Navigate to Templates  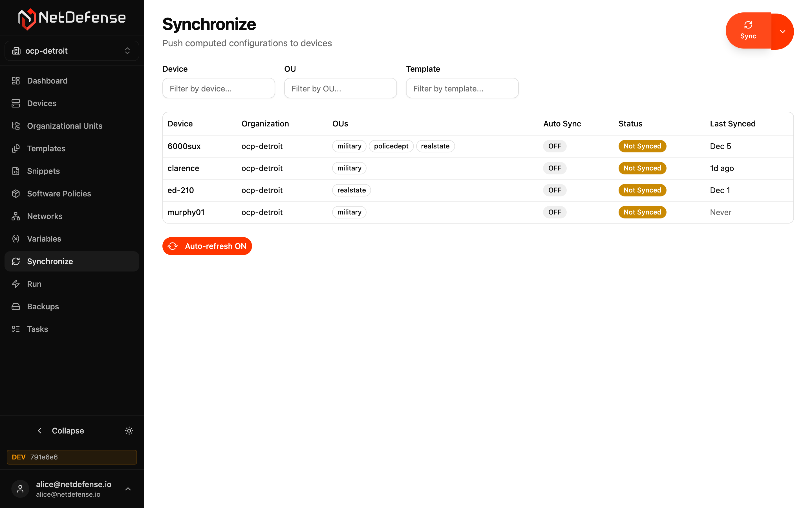tap(72, 148)
